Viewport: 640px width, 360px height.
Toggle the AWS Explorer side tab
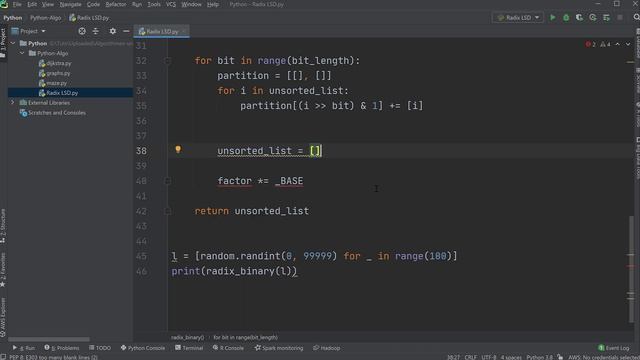point(3,317)
